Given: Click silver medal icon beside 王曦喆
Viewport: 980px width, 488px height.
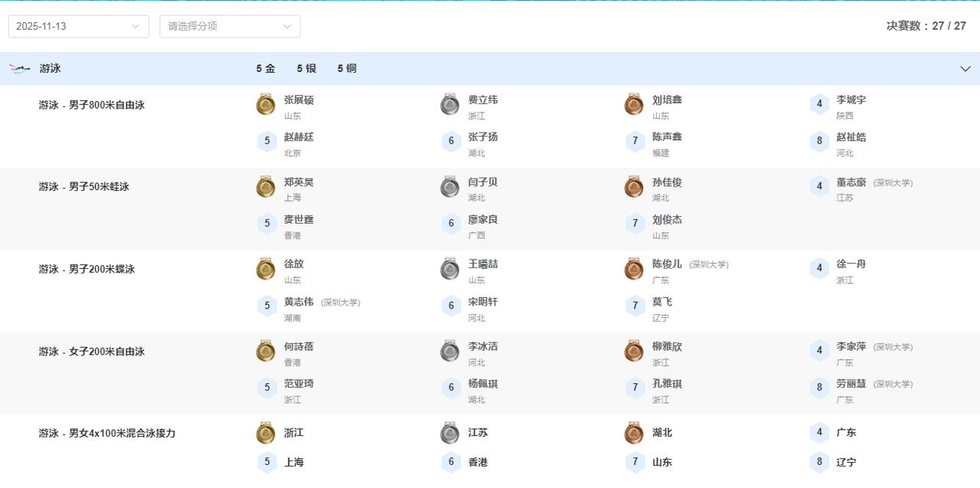Looking at the screenshot, I should [x=449, y=269].
